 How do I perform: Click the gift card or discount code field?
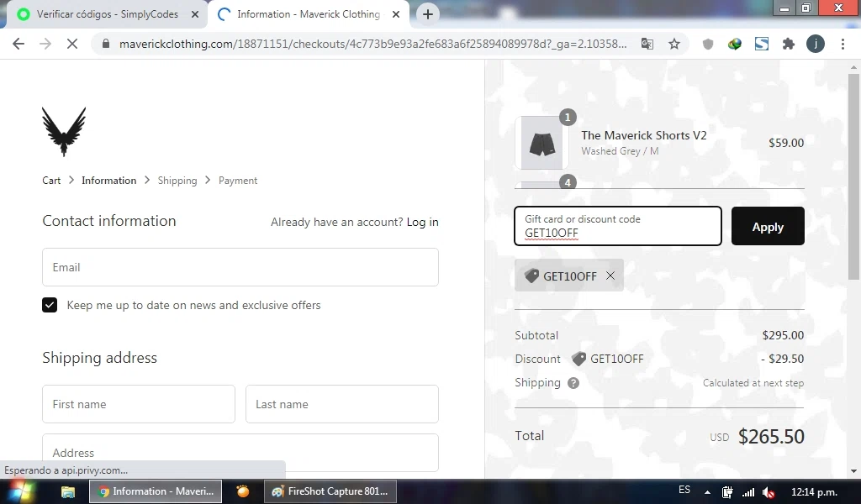pos(618,226)
